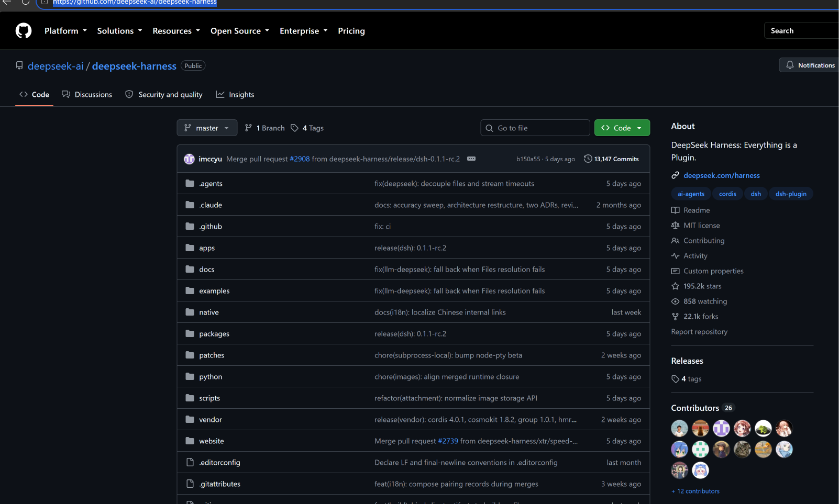Click the imccyu avatar in latest commit
The image size is (839, 504).
pos(190,159)
